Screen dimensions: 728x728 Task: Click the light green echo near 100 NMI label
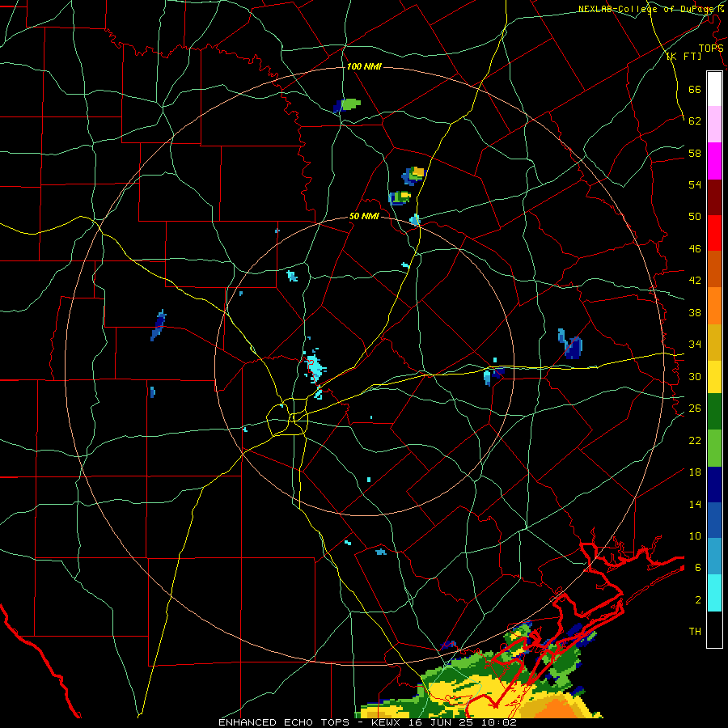pos(351,104)
